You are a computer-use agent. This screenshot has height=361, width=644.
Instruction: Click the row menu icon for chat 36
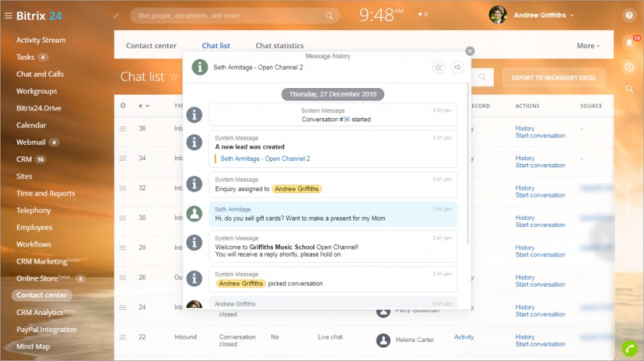coord(123,129)
